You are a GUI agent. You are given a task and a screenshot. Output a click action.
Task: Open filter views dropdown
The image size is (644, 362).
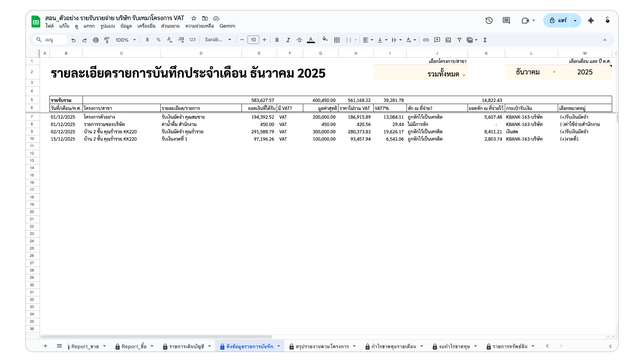click(x=472, y=40)
